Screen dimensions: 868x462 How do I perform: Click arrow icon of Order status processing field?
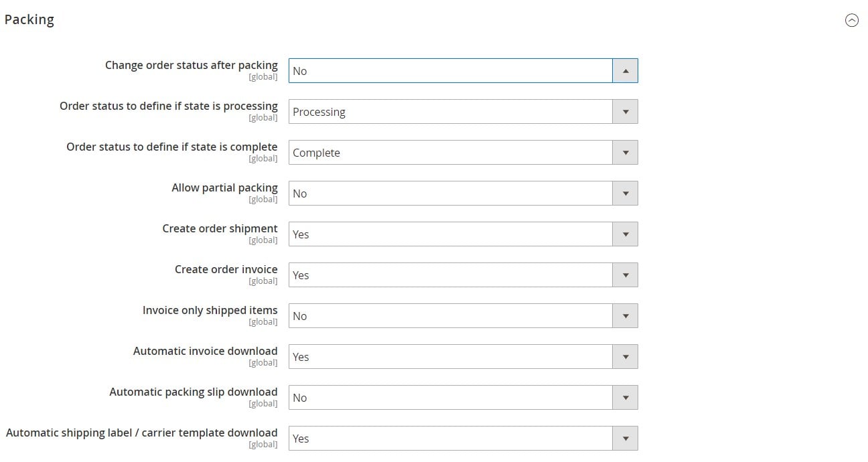click(625, 112)
